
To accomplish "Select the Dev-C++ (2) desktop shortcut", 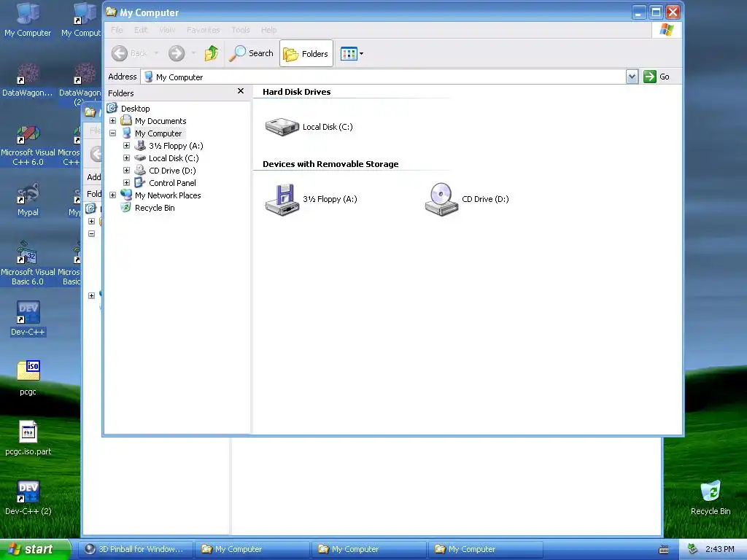I will pos(28,497).
